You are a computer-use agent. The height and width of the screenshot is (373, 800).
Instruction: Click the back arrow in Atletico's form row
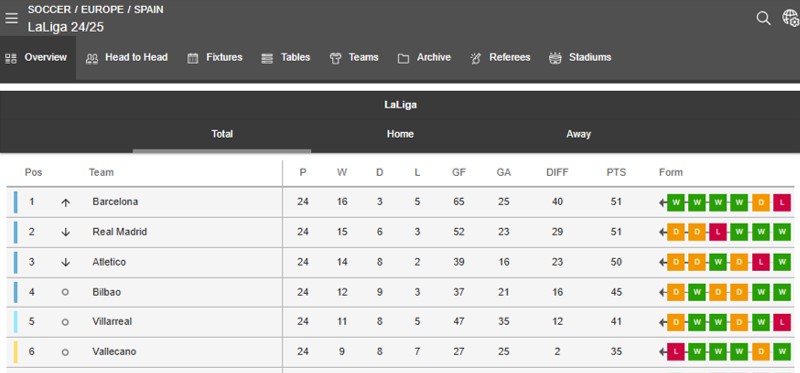[x=663, y=263]
